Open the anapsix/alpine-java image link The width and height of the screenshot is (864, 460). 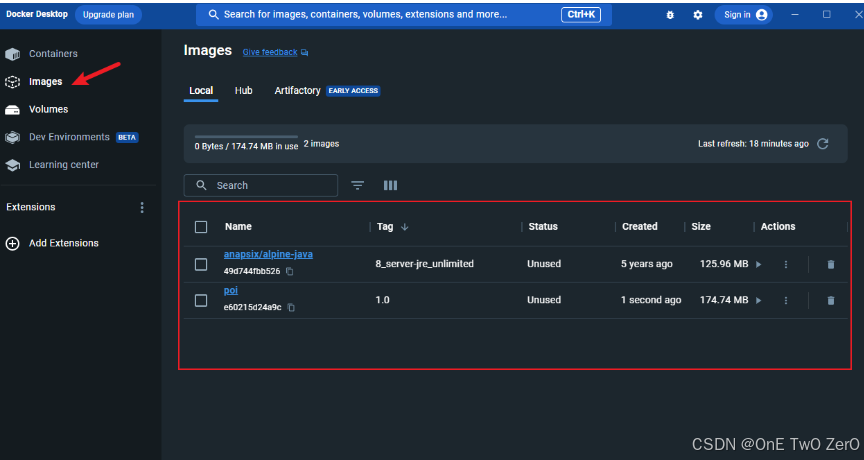point(268,255)
